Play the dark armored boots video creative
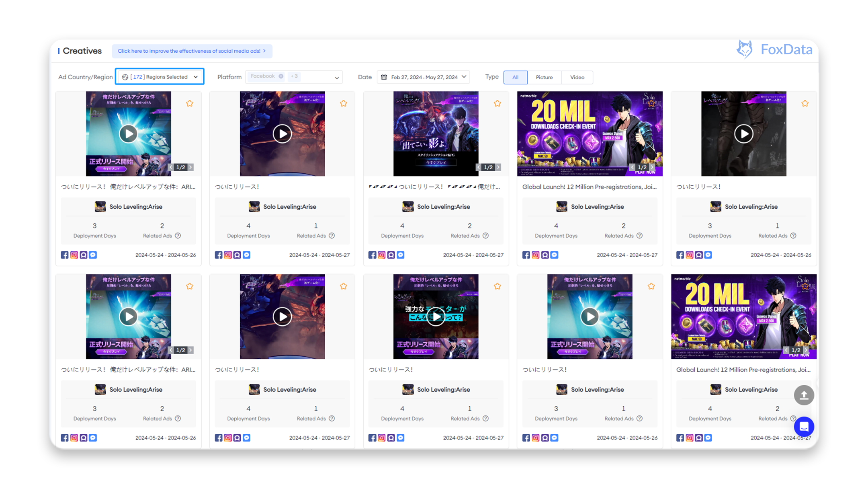This screenshot has height=489, width=868. click(743, 134)
